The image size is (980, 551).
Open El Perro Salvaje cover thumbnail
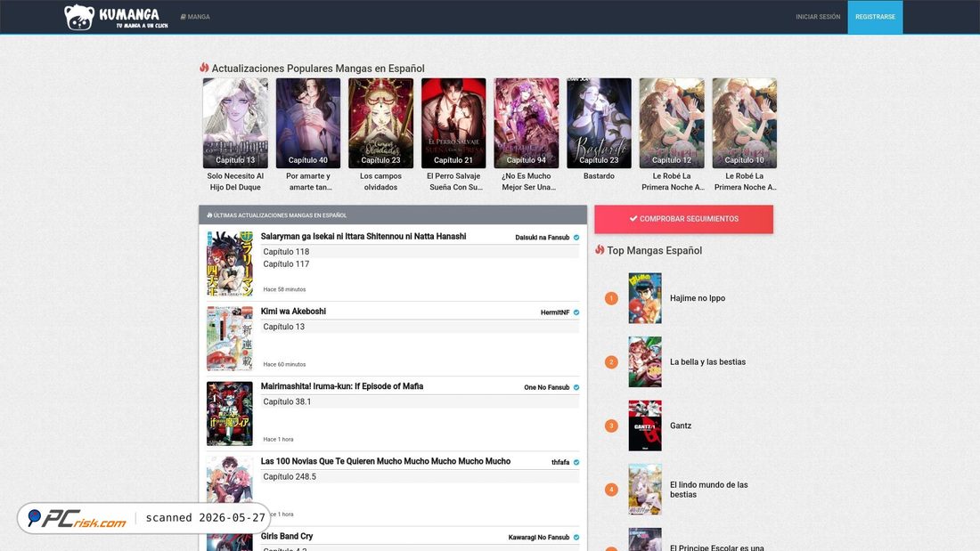tap(453, 123)
